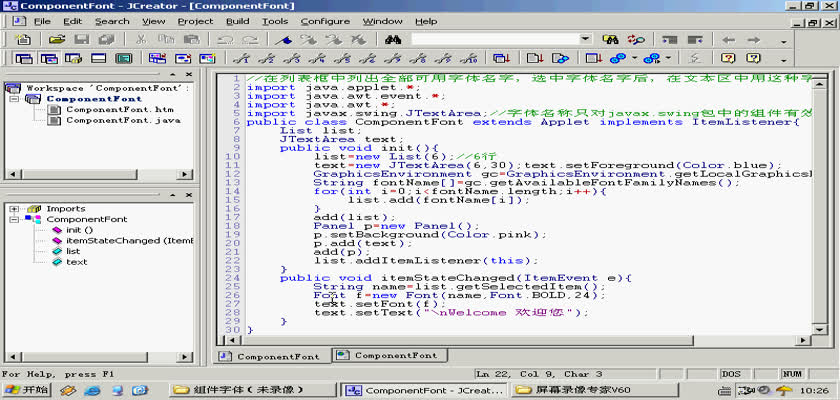The image size is (840, 400).
Task: Click the first yellow help question icon
Action: (x=728, y=58)
